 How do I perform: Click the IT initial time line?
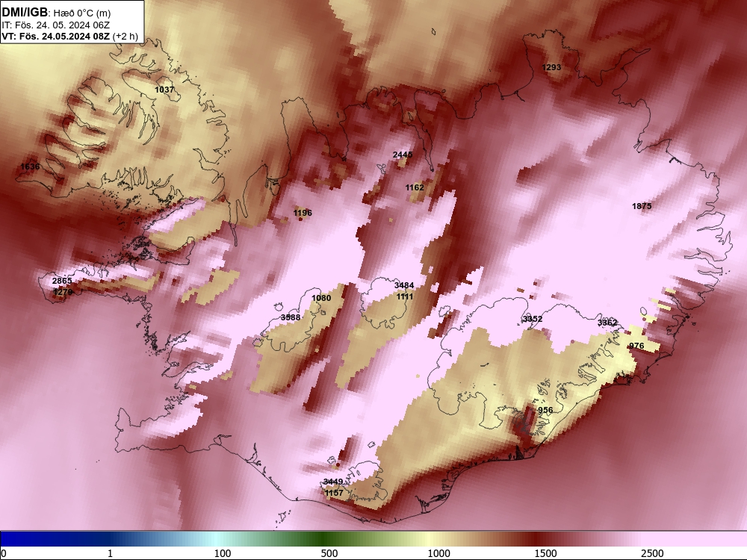point(56,25)
